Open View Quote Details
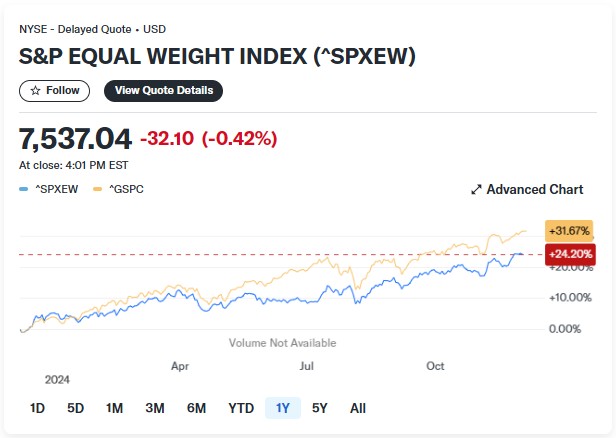The height and width of the screenshot is (438, 616). [x=164, y=91]
